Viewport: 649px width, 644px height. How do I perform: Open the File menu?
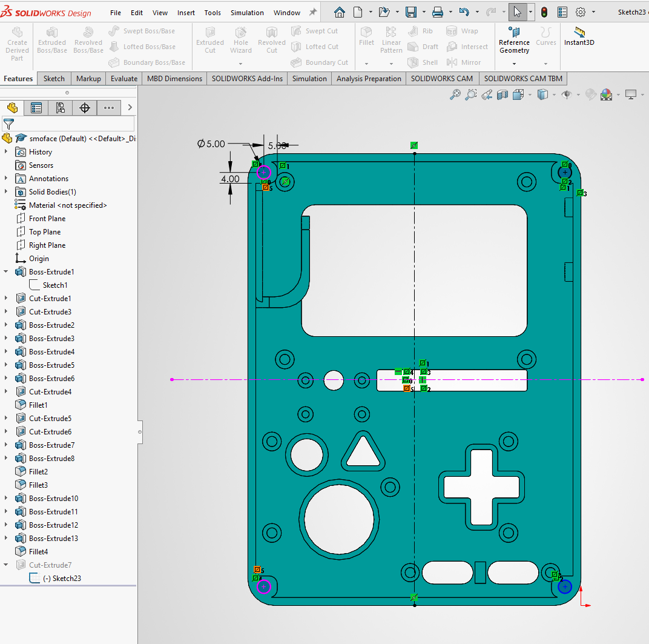pyautogui.click(x=116, y=13)
